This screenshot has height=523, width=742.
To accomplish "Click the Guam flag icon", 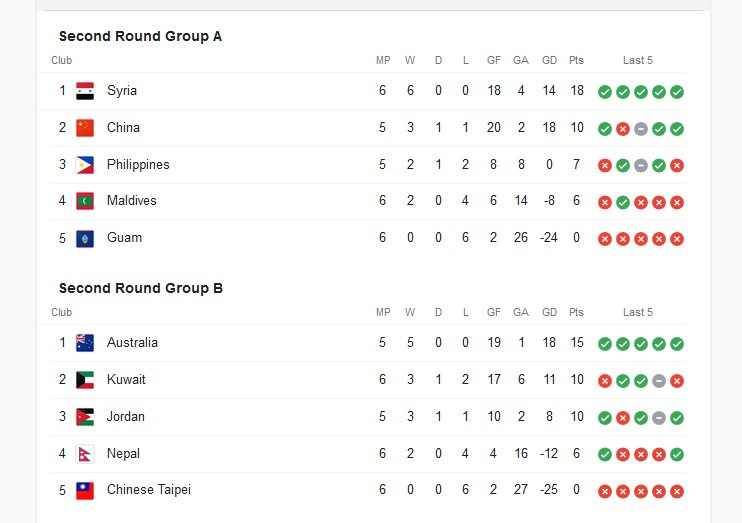I will point(85,239).
